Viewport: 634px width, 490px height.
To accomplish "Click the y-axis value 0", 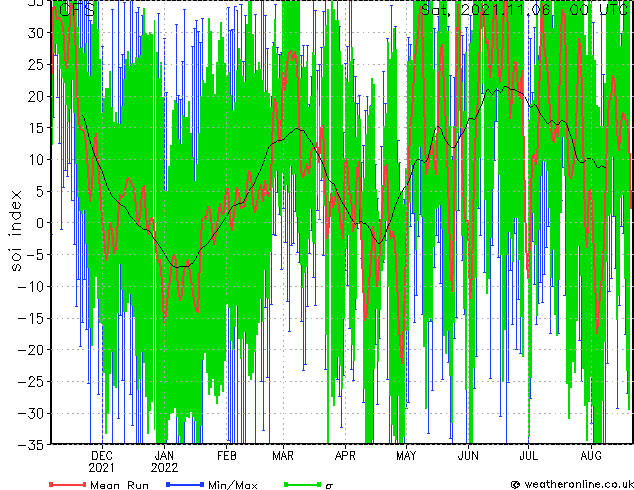I will (39, 223).
